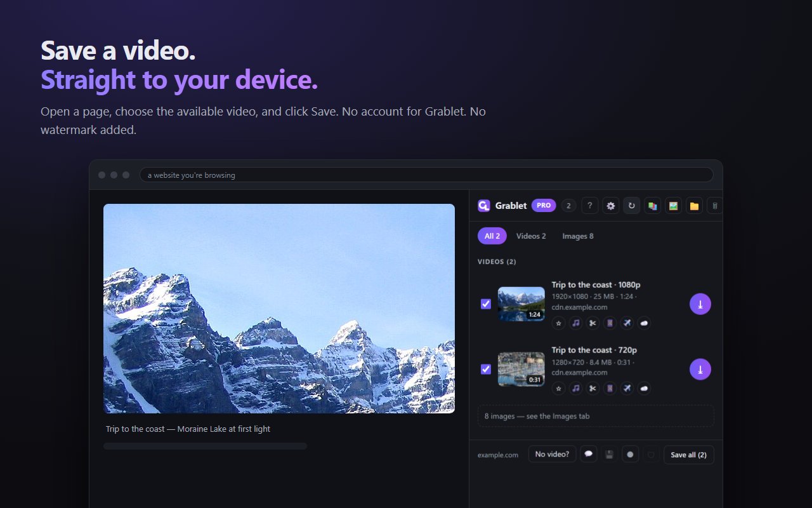Click the Save all (2) button
The image size is (812, 508).
[688, 455]
